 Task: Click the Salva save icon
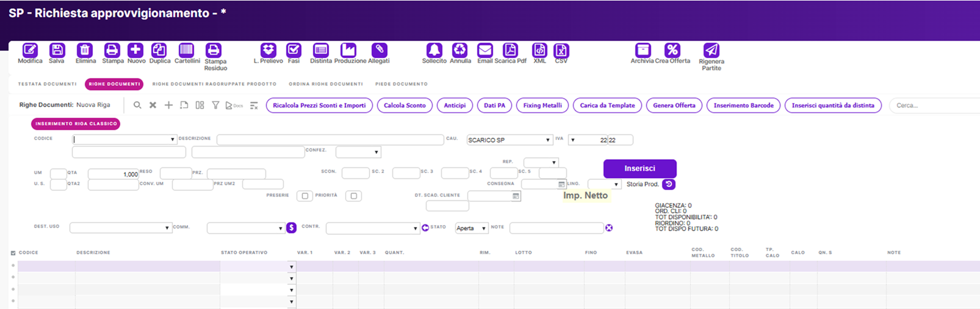pyautogui.click(x=57, y=51)
